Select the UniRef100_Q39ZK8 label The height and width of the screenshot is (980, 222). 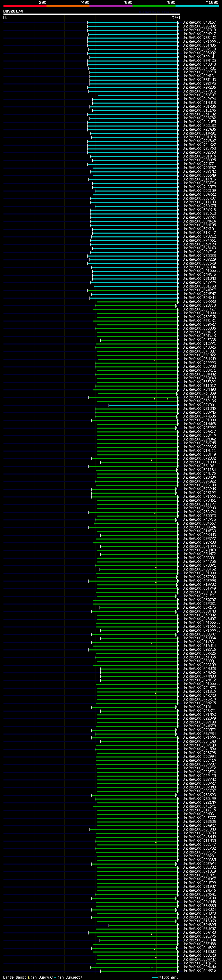[x=199, y=317]
